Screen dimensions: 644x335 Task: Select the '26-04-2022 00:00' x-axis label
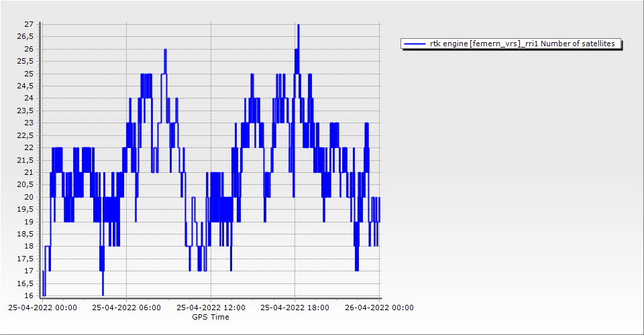coord(379,308)
